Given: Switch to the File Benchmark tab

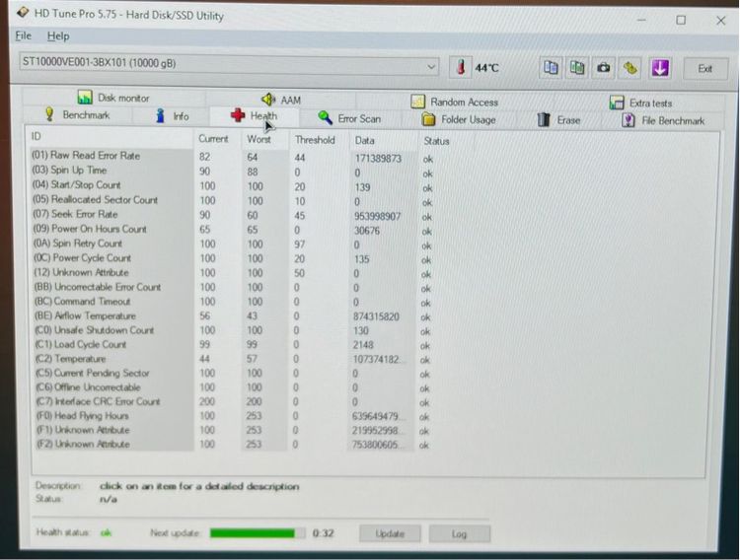Looking at the screenshot, I should (663, 121).
